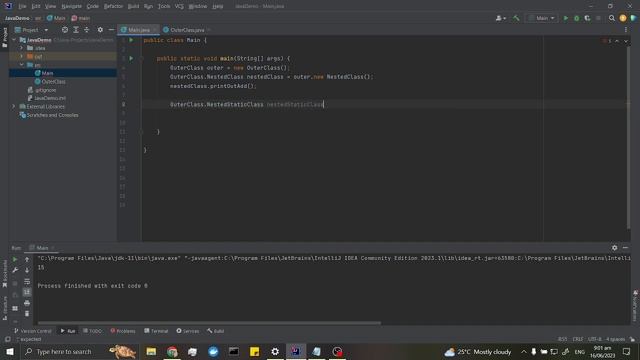Open the Problems tool window
This screenshot has height=360, width=640.
coord(123,331)
